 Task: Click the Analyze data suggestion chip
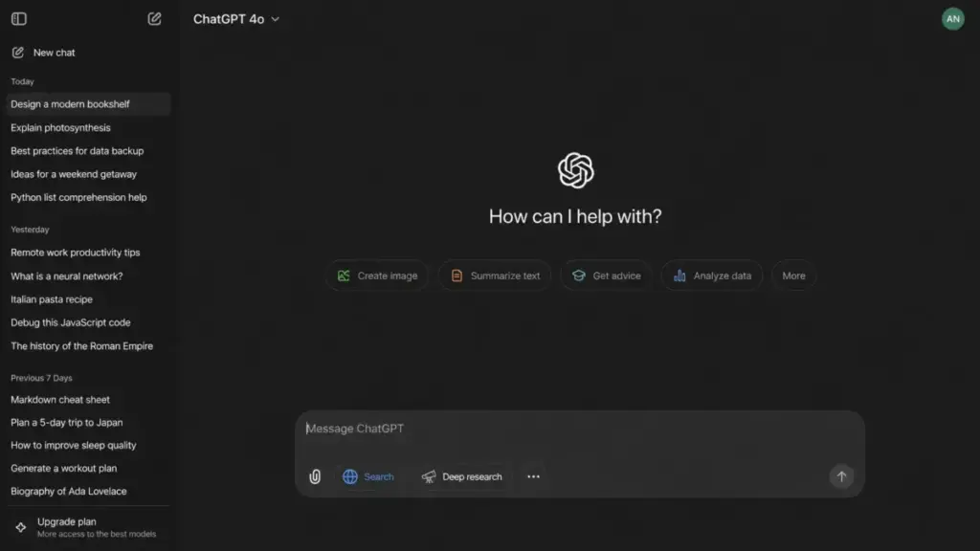[x=711, y=275]
